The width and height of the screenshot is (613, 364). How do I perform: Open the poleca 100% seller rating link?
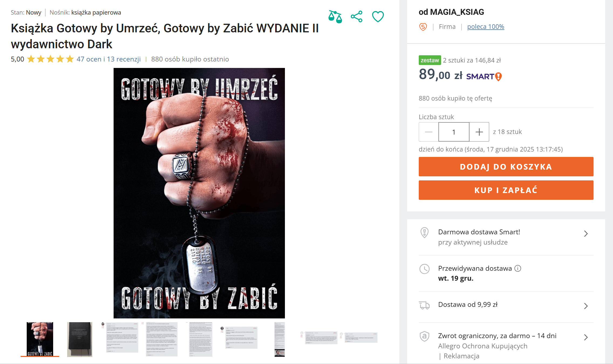[x=486, y=27]
